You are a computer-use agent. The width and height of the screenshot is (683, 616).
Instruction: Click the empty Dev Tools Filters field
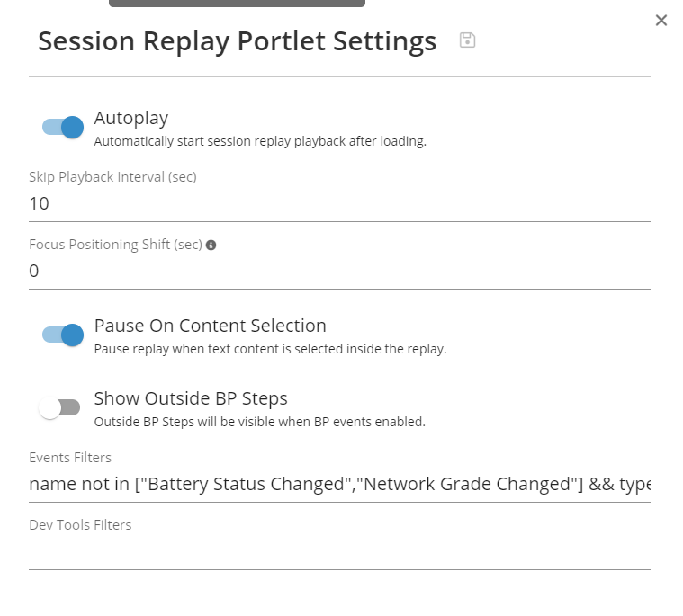pos(339,552)
